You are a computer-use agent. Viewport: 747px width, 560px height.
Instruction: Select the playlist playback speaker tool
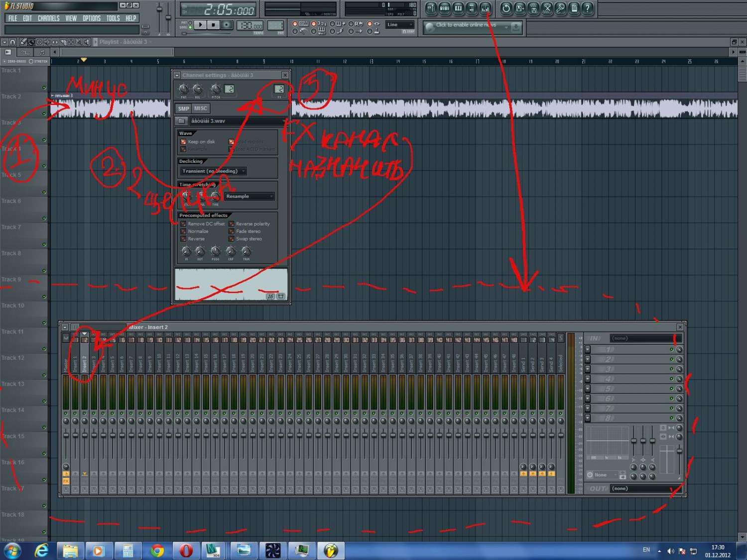tap(87, 42)
